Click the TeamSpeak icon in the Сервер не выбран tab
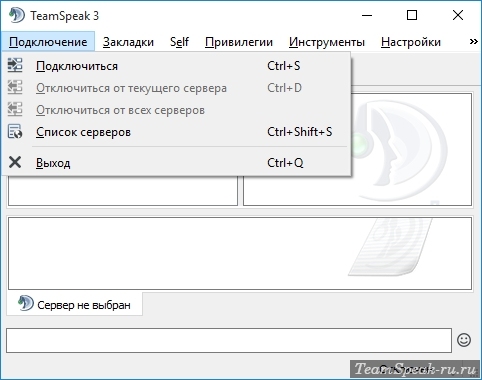 tap(26, 303)
